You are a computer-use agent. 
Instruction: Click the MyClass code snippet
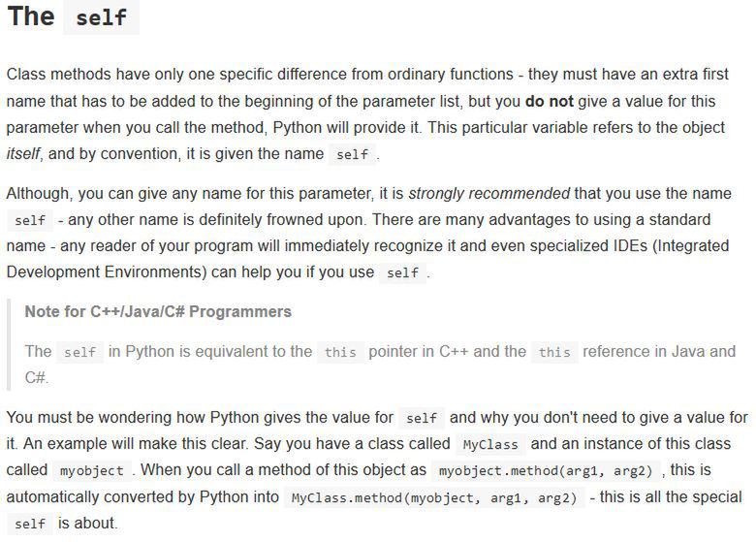tap(490, 444)
